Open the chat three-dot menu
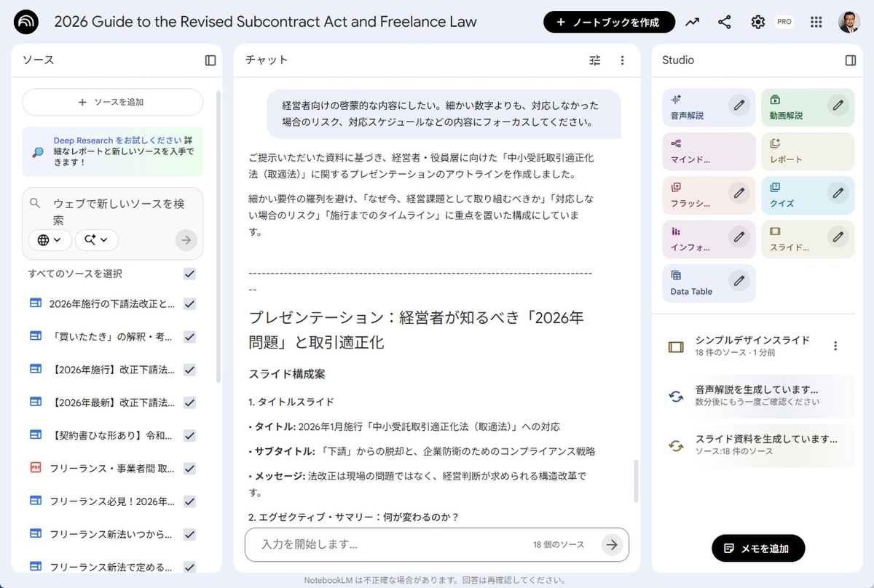874x588 pixels. tap(622, 60)
